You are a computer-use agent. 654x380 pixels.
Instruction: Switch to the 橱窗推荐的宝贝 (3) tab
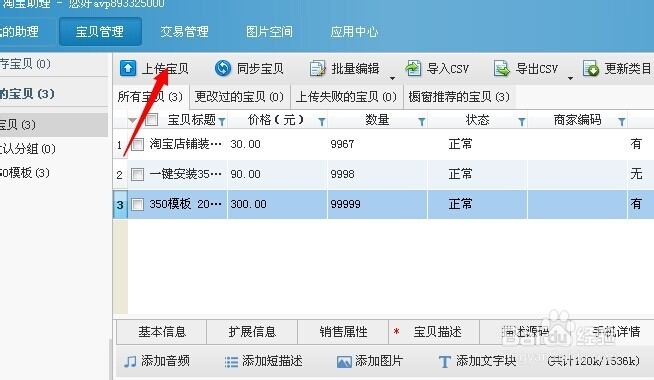coord(459,97)
